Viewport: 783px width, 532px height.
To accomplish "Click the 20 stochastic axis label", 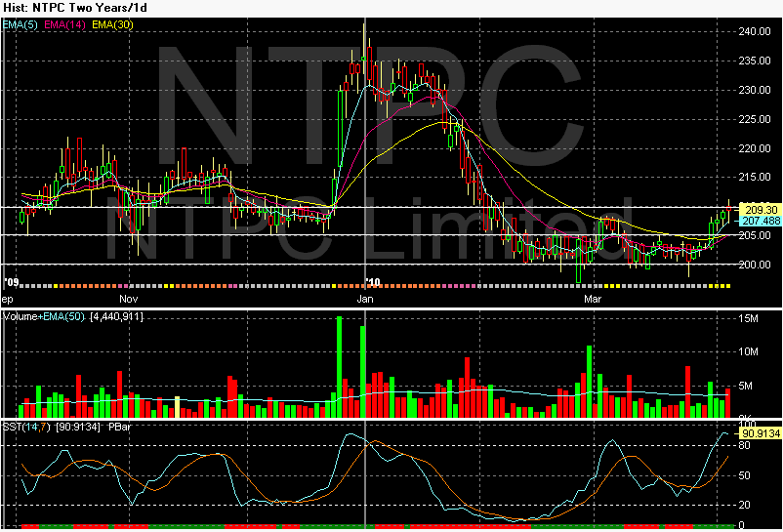I will pos(744,505).
